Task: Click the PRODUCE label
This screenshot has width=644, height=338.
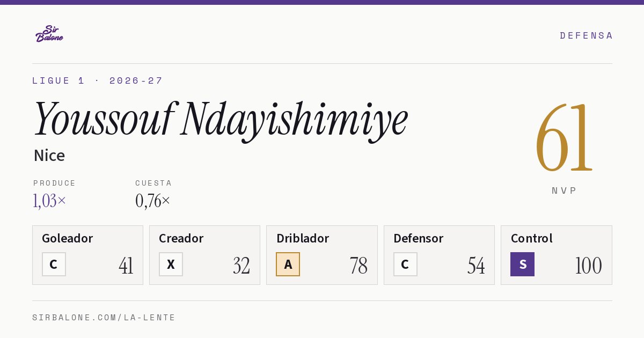Action: coord(55,183)
